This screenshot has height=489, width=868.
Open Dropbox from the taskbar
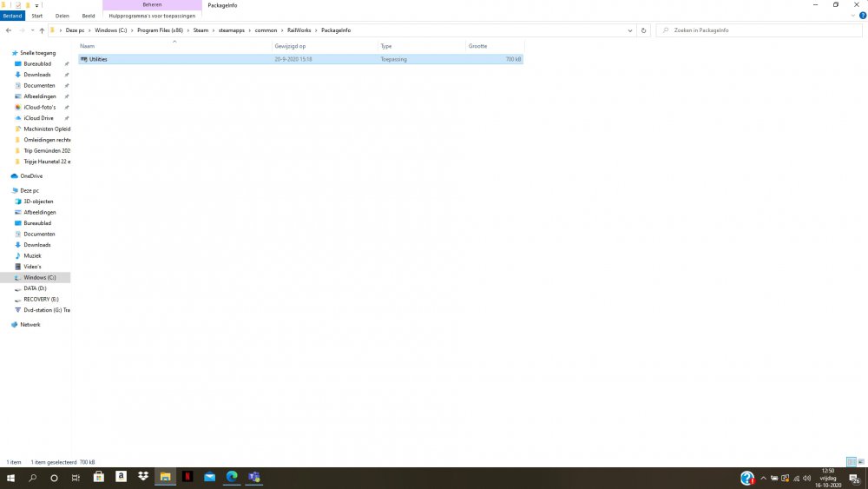[141, 478]
